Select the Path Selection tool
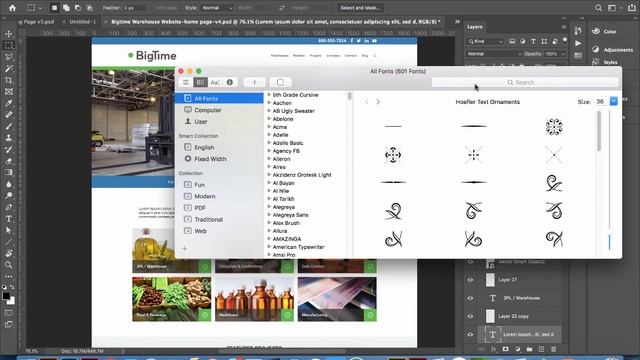Viewport: 640px width, 360px height. [x=9, y=230]
